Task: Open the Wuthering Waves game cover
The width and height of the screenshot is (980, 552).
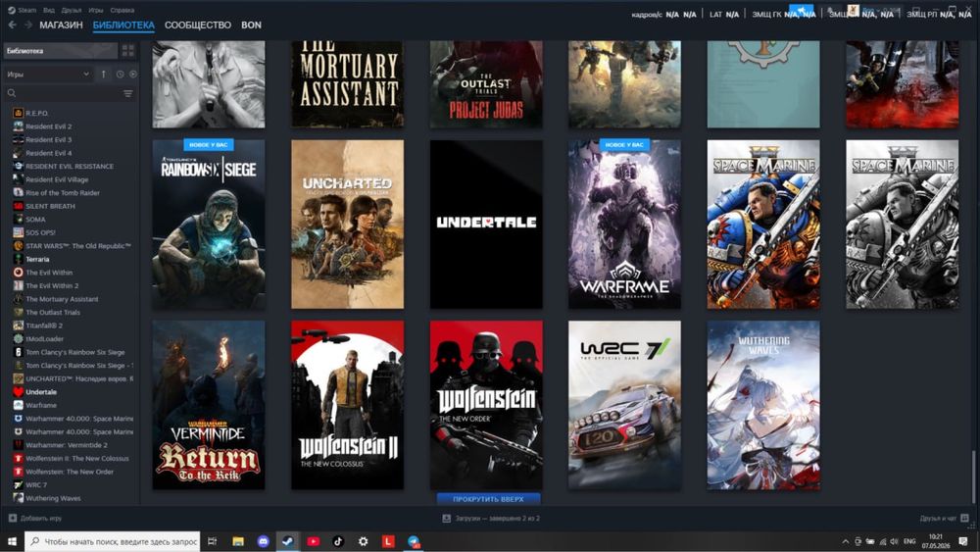Action: pyautogui.click(x=763, y=405)
